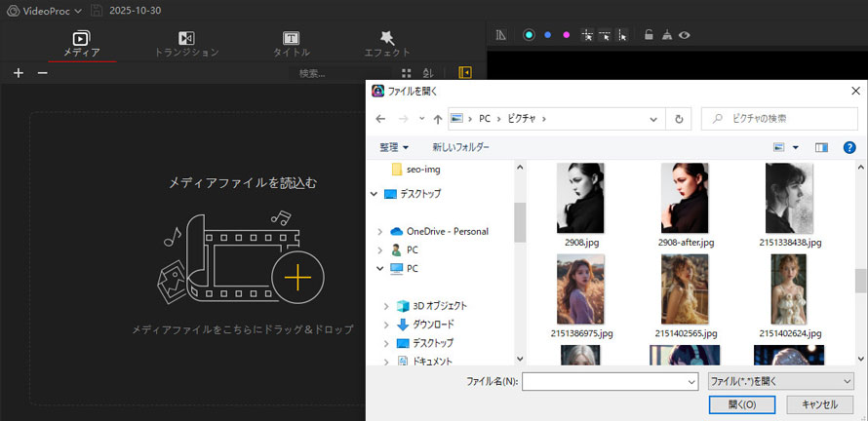This screenshot has width=868, height=421.
Task: Go forward in file dialog
Action: point(404,119)
